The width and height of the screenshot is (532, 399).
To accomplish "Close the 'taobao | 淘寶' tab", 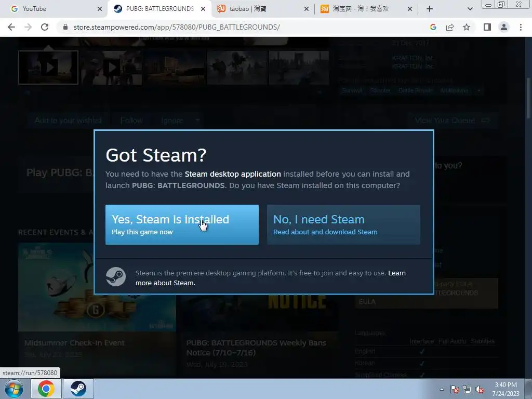I will [x=307, y=9].
